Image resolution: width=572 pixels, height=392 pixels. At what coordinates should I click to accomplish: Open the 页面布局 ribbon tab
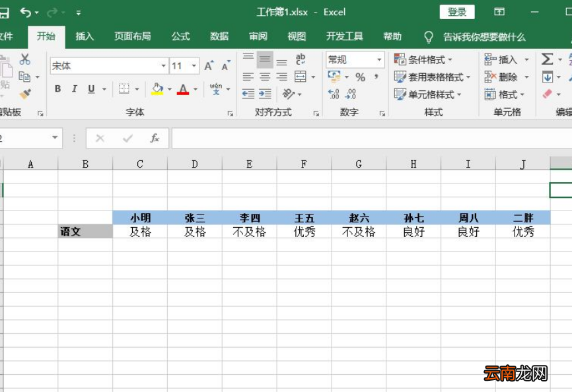[x=132, y=36]
